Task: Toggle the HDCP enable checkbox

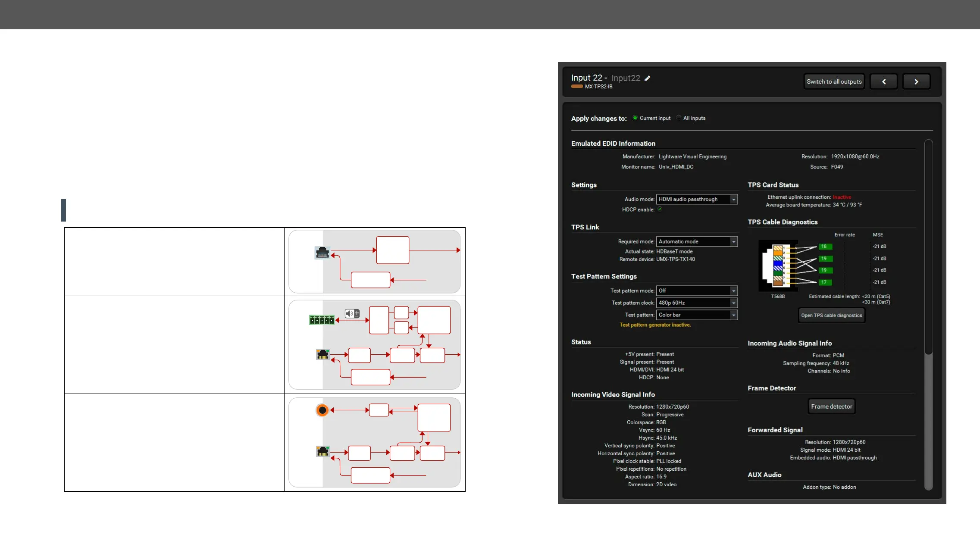Action: 660,209
